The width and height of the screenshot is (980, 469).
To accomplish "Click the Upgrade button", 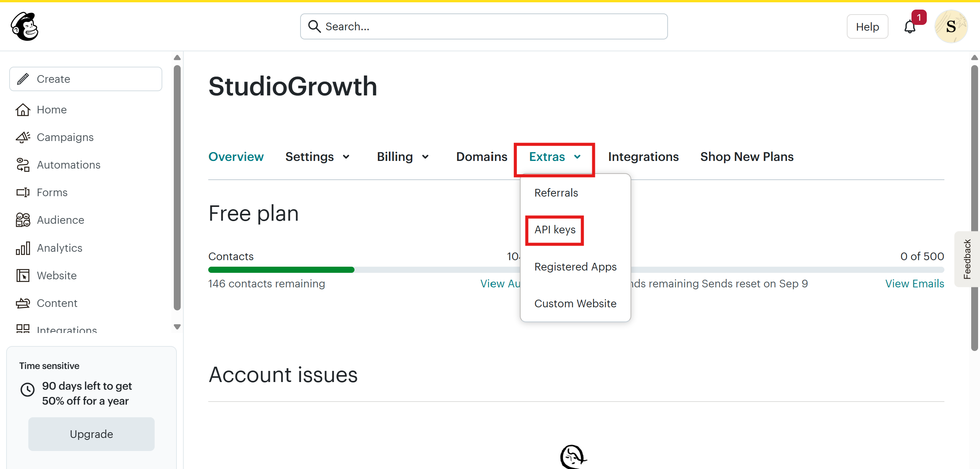I will click(x=91, y=434).
